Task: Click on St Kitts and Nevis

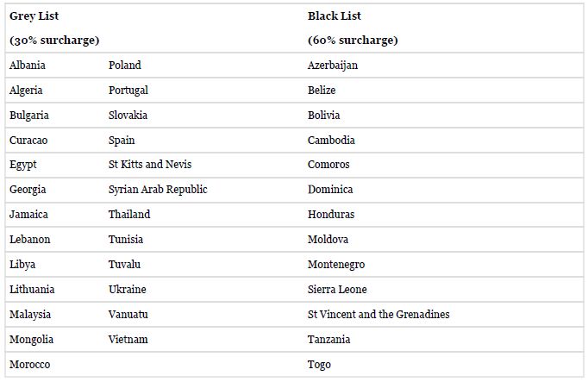Action: [150, 164]
